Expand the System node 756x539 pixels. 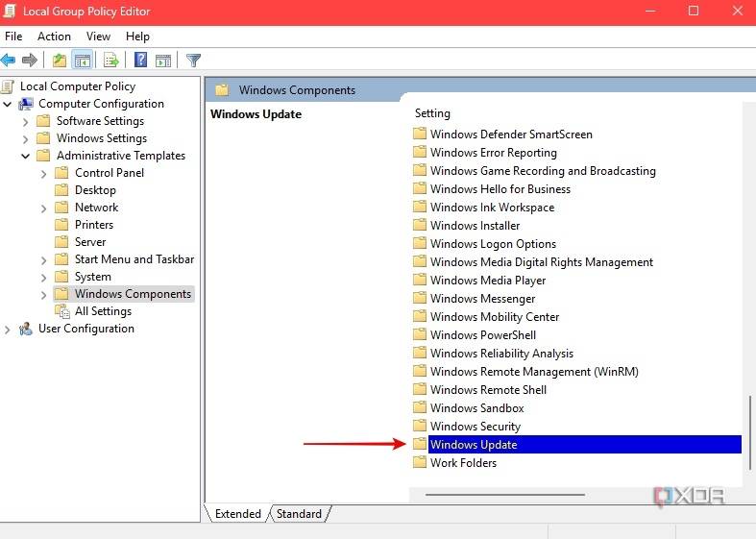coord(44,278)
